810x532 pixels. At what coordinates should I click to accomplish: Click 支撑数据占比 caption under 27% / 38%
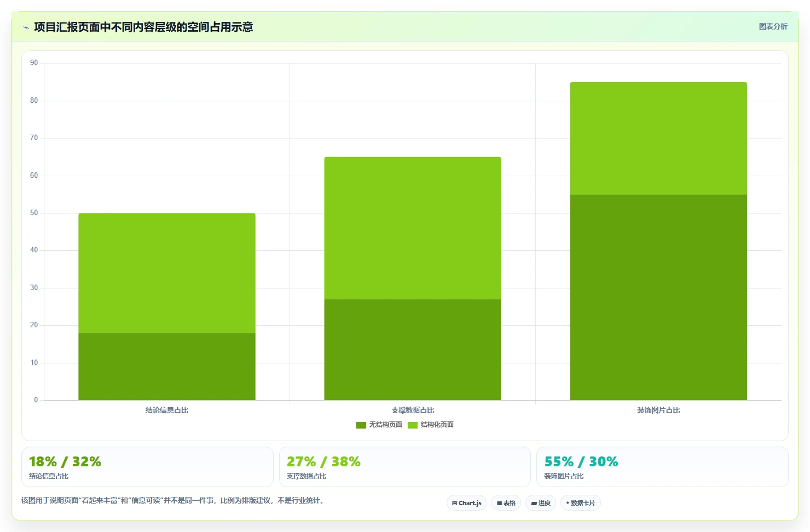[x=306, y=476]
